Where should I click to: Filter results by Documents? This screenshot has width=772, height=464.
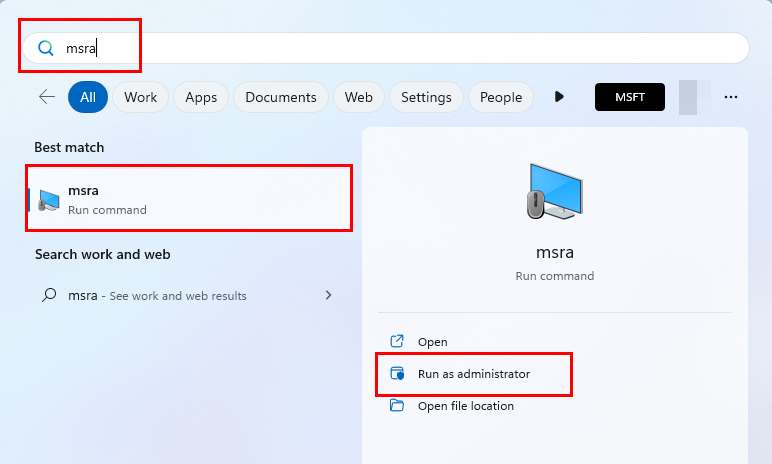(x=280, y=97)
